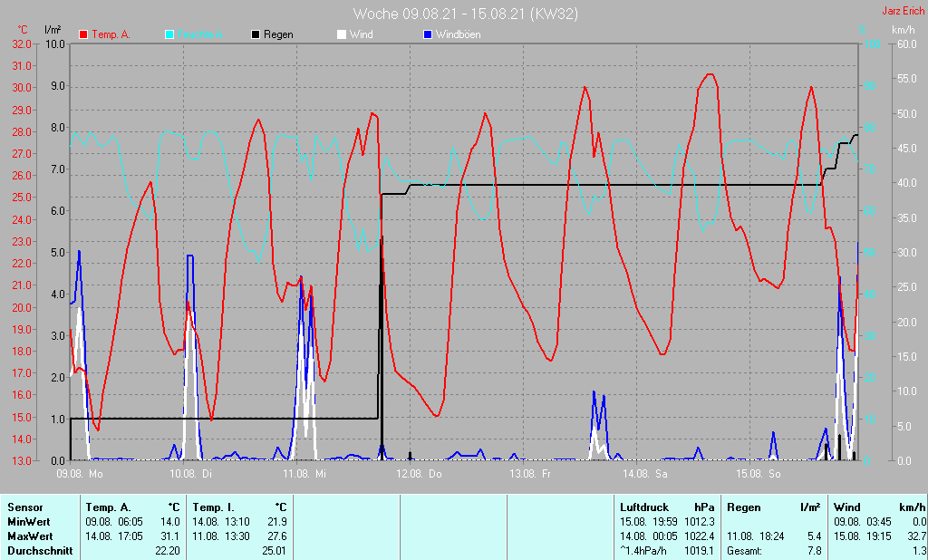The height and width of the screenshot is (560, 928).
Task: Click the chart title Woche 09.08.21 - 15.08.21
Action: [465, 14]
